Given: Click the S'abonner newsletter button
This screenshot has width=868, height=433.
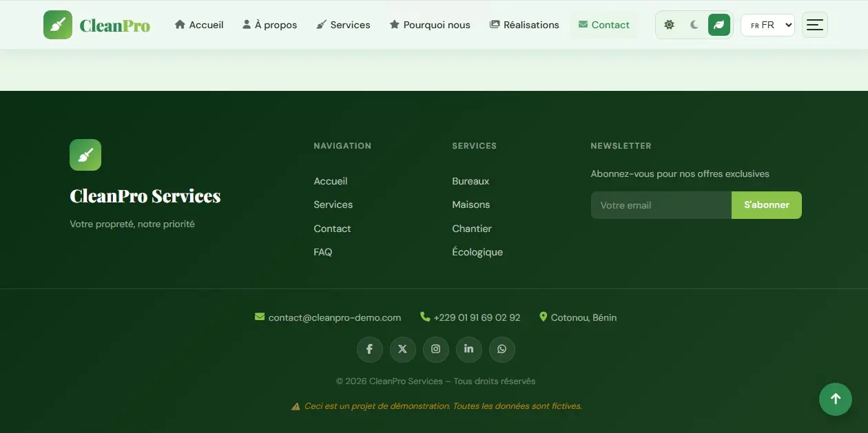Looking at the screenshot, I should (766, 204).
